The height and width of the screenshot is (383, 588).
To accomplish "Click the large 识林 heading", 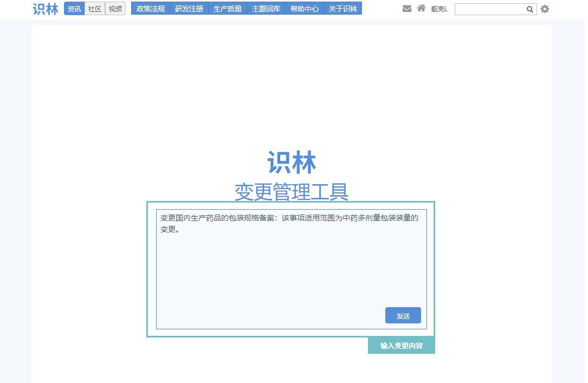I will point(292,163).
